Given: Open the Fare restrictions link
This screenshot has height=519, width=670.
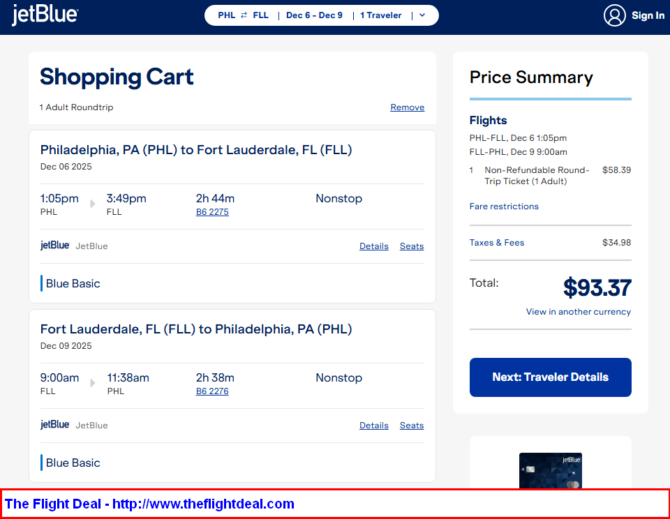Looking at the screenshot, I should 504,206.
